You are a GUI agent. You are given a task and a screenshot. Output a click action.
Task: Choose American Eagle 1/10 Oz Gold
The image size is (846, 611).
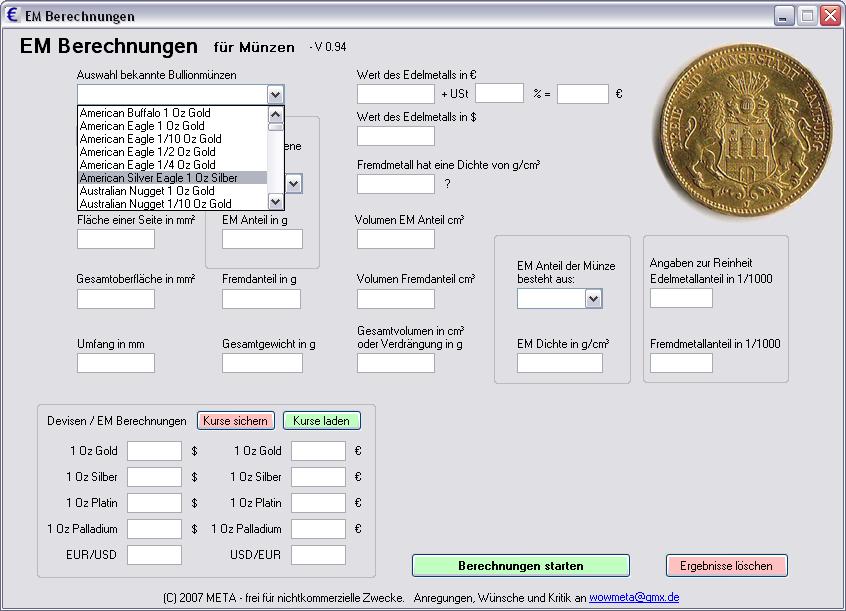(173, 139)
